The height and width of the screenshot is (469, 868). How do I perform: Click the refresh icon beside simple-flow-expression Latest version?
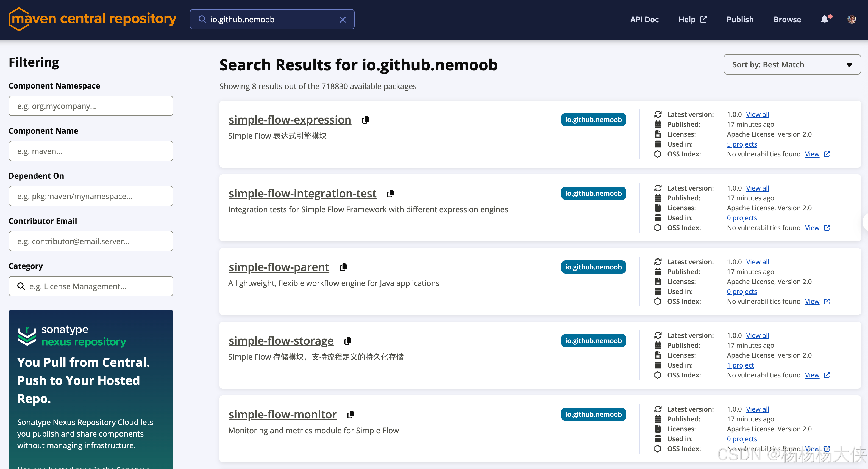pos(658,114)
